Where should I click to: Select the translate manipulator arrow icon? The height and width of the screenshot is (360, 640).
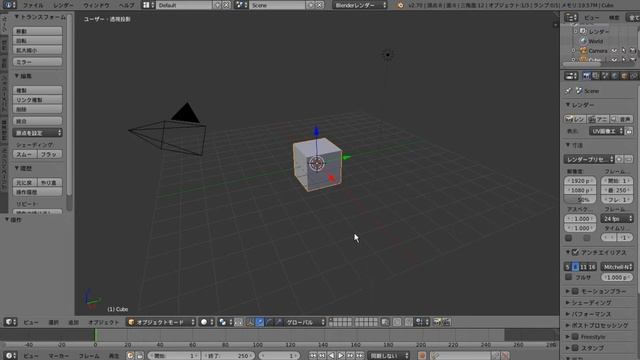pos(260,322)
